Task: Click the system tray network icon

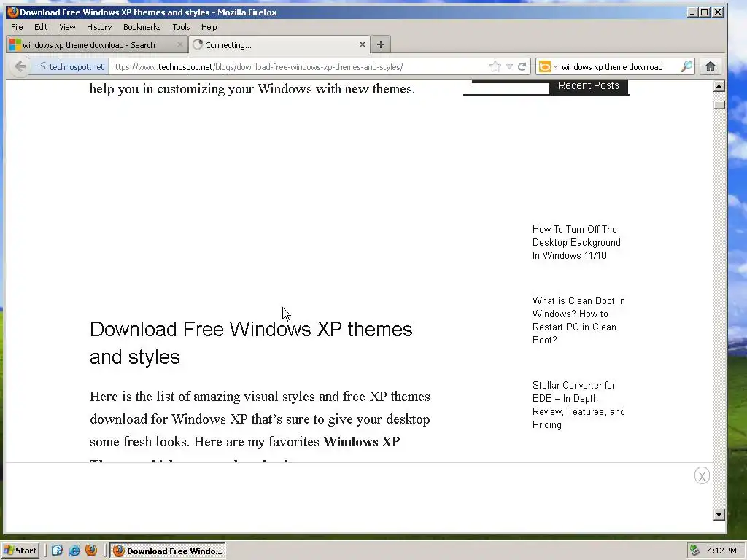Action: point(694,551)
